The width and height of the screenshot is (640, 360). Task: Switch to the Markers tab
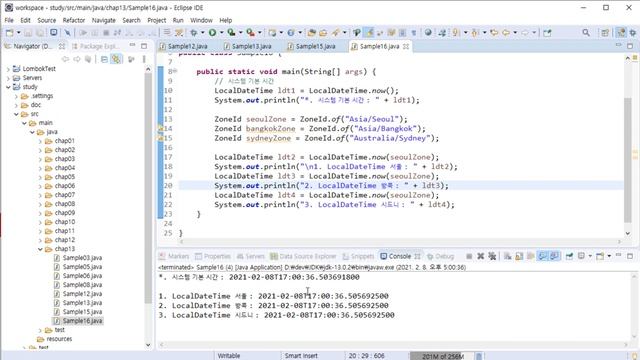pyautogui.click(x=174, y=256)
